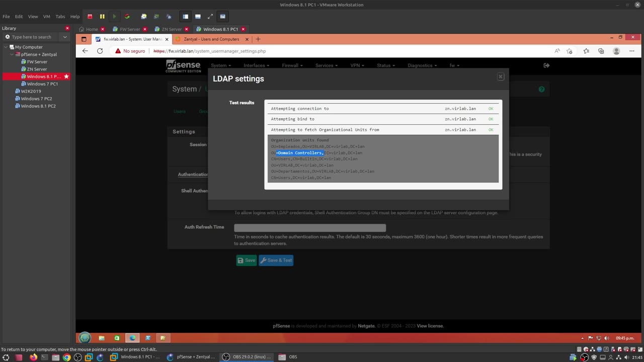The width and height of the screenshot is (644, 362).
Task: Click the green help question mark icon
Action: pyautogui.click(x=541, y=89)
